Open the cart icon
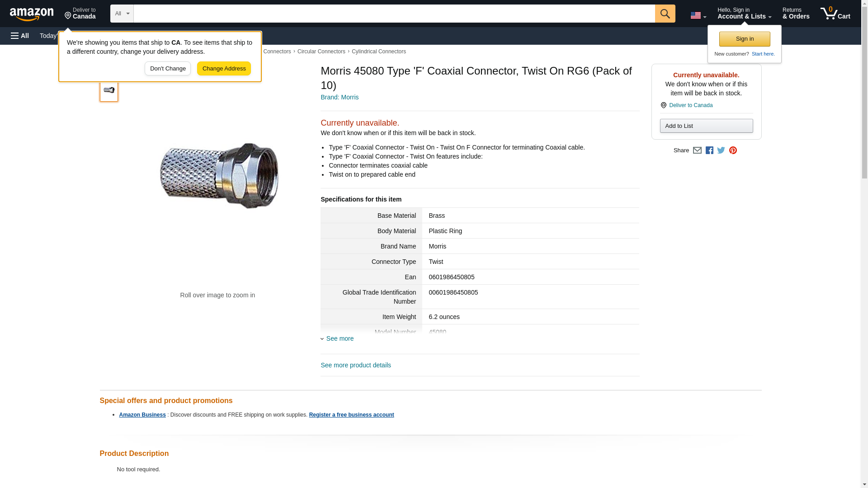Screen dimensions: 868x488 click(835, 14)
